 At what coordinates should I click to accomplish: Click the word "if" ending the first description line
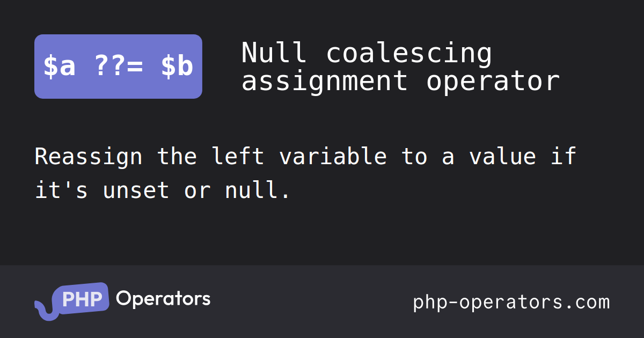tap(563, 157)
